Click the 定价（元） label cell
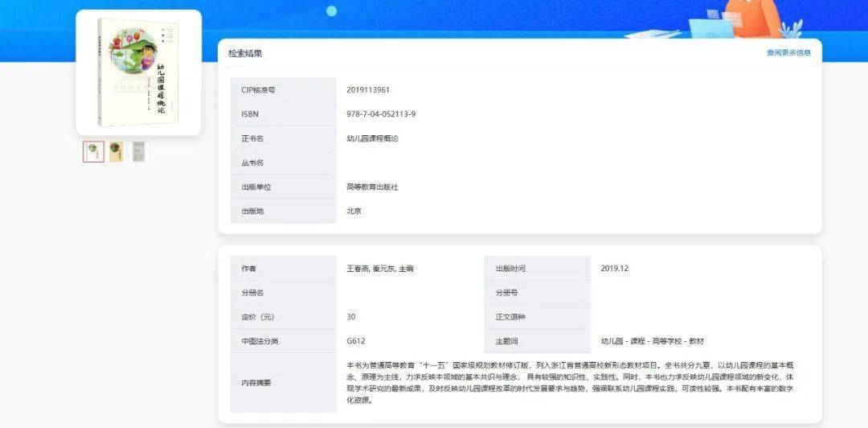The width and height of the screenshot is (868, 428). coord(284,317)
